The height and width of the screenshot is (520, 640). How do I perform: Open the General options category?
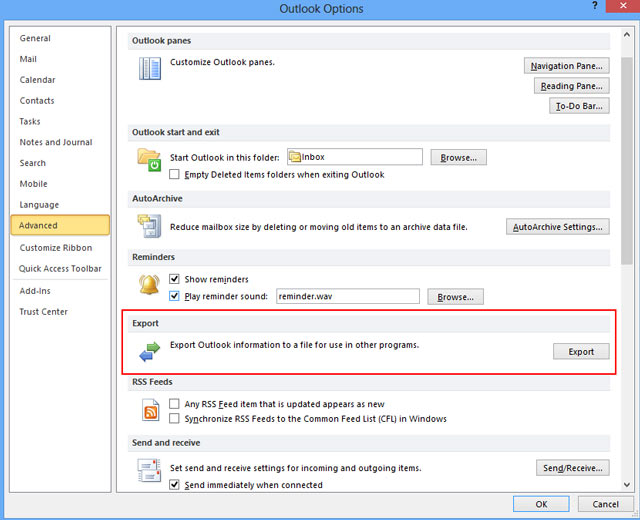pos(60,38)
